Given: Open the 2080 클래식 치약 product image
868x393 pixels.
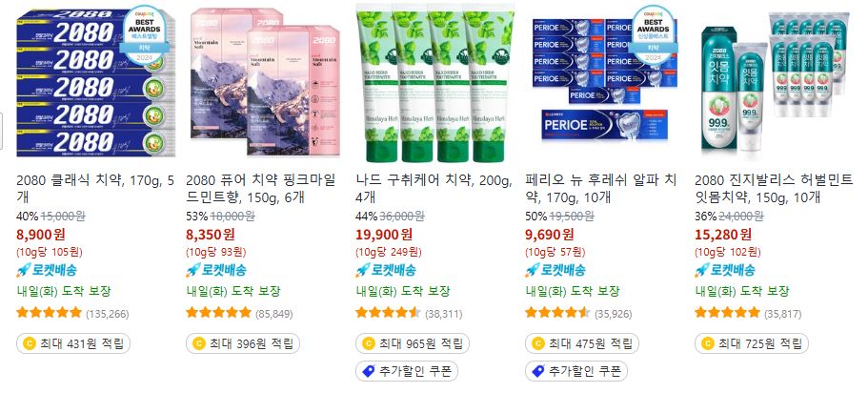Looking at the screenshot, I should [96, 83].
